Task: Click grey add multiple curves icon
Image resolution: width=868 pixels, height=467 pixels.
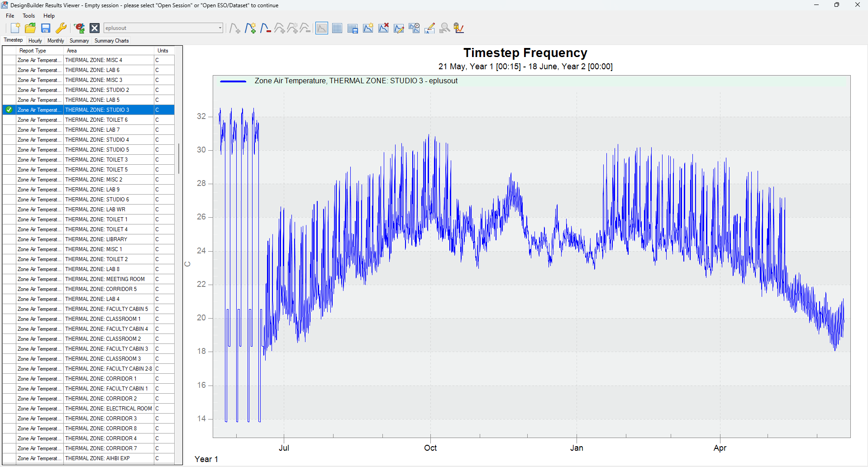Action: pos(279,28)
